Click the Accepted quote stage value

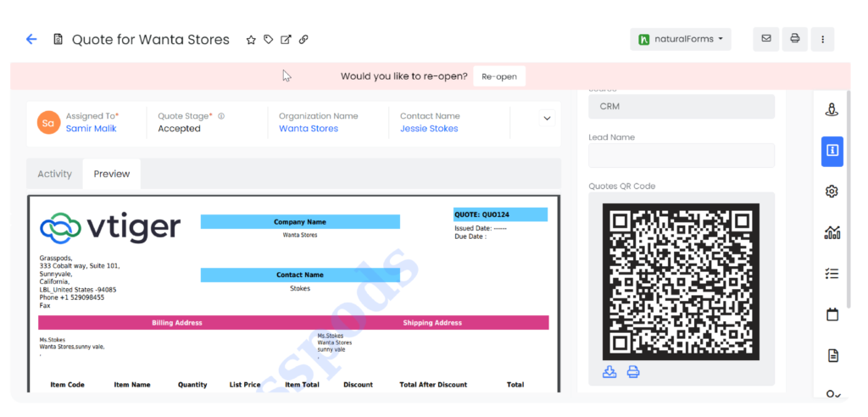pyautogui.click(x=179, y=129)
